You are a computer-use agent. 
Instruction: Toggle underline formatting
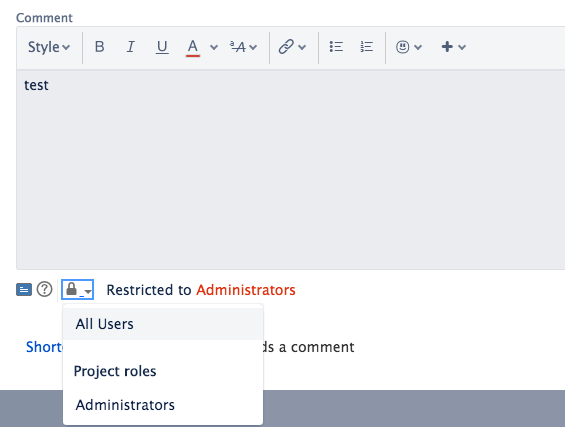pos(162,47)
